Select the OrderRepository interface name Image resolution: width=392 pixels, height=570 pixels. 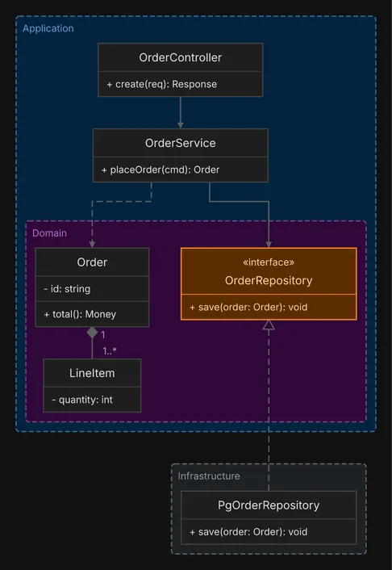pyautogui.click(x=269, y=280)
